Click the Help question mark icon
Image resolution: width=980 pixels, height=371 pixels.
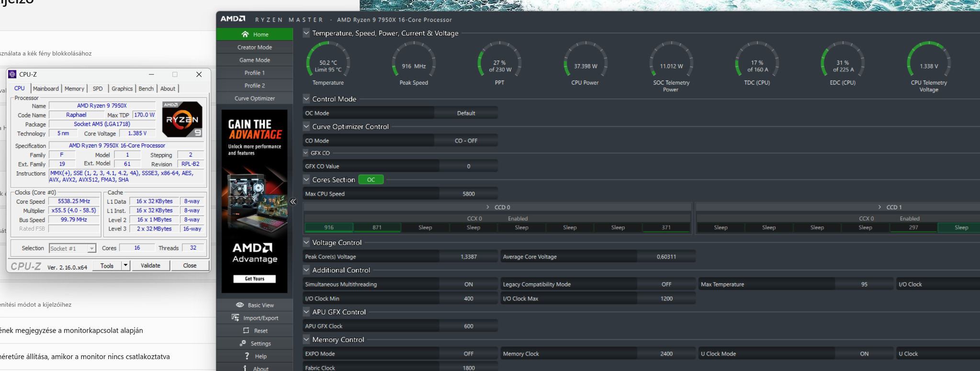coord(247,356)
